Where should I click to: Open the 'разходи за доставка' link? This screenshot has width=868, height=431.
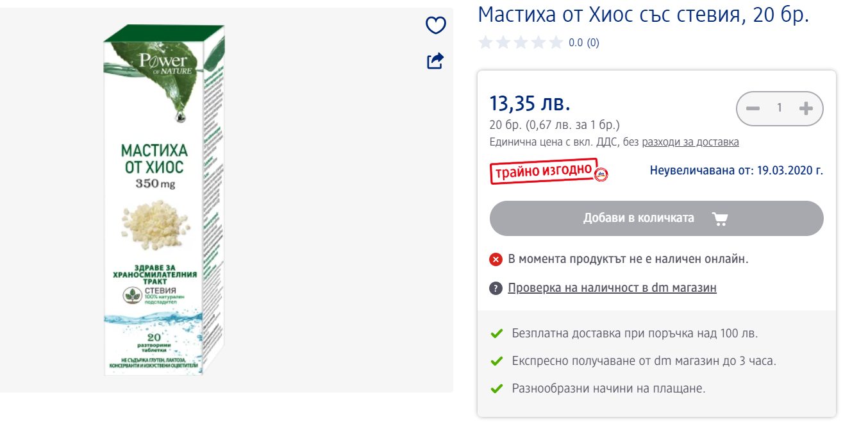690,142
